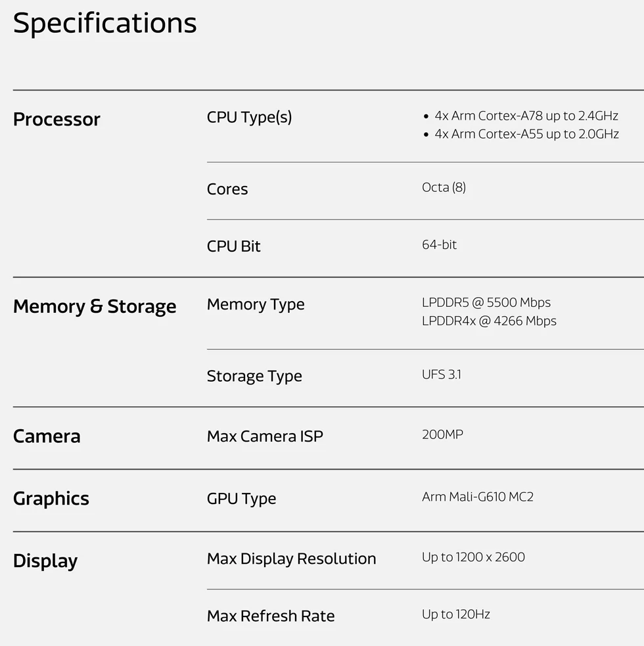Click the Cortex-A78 2.4GHz bullet text
Screen dimensions: 644x646
tap(526, 116)
